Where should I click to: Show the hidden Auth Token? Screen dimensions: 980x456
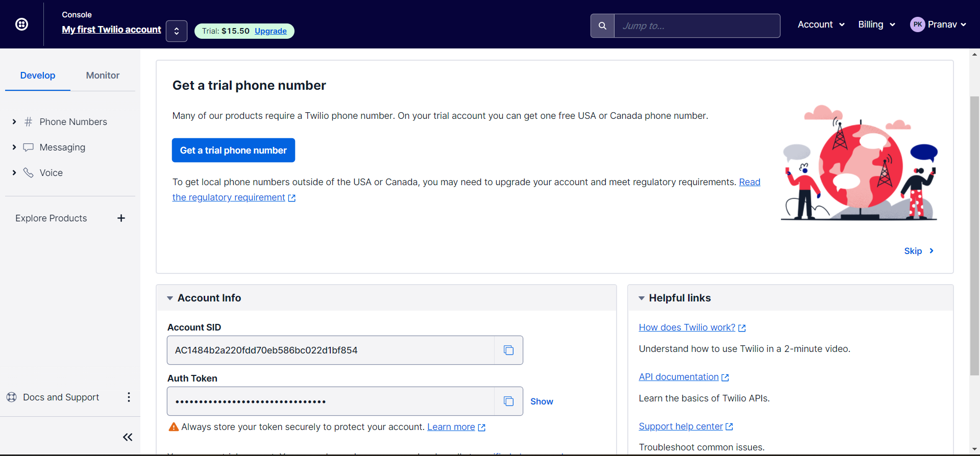[542, 401]
